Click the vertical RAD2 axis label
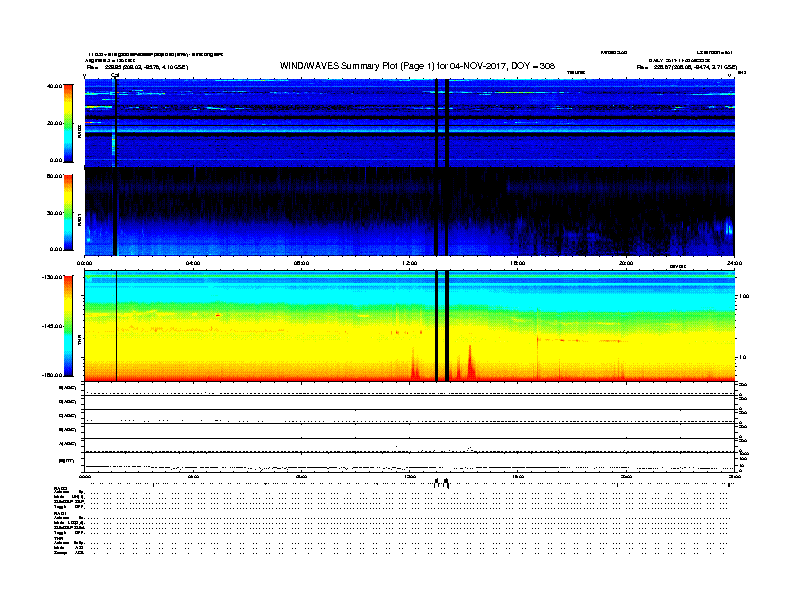 [x=79, y=131]
